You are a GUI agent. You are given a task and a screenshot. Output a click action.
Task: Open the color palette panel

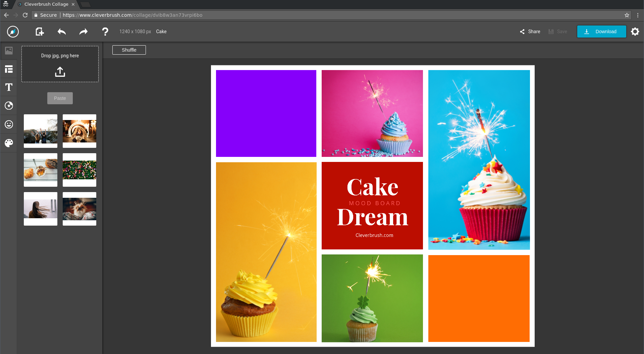point(9,143)
